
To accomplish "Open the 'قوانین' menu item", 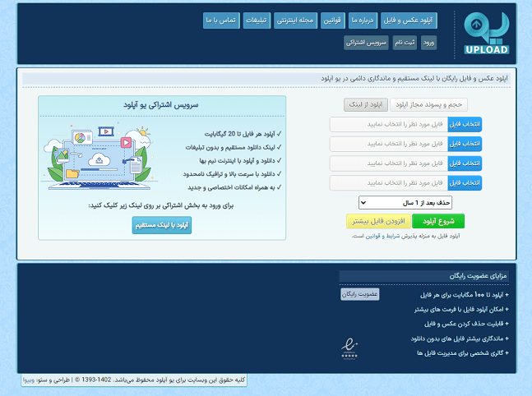I will [332, 21].
